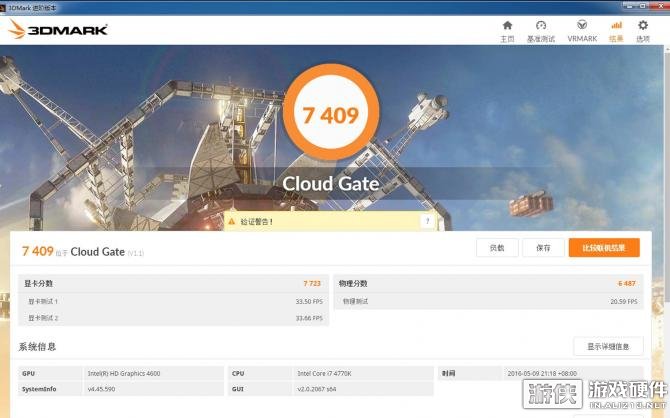Click the 3DMark title bar app icon

6,6
